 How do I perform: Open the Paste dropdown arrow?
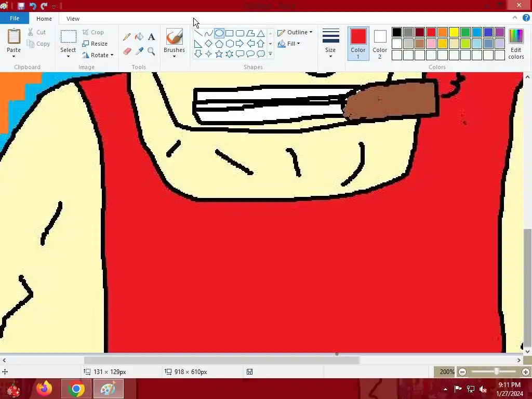[14, 56]
